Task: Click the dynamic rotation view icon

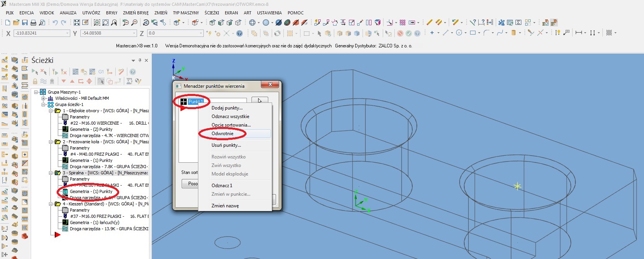Action: (146, 23)
